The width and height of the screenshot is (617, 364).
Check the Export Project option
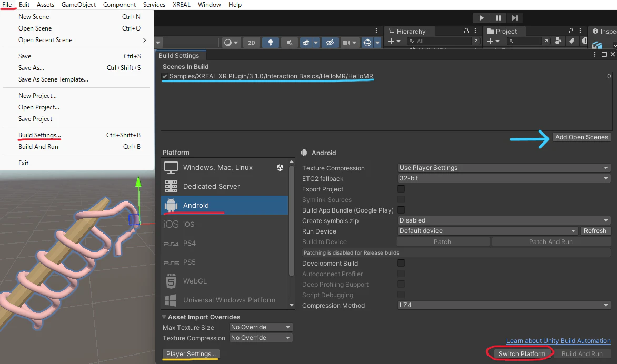coord(401,189)
